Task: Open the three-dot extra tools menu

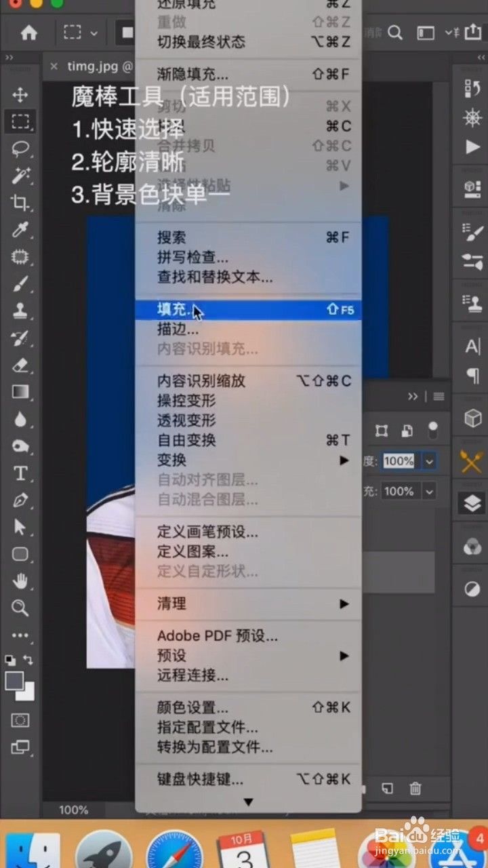Action: pyautogui.click(x=20, y=635)
